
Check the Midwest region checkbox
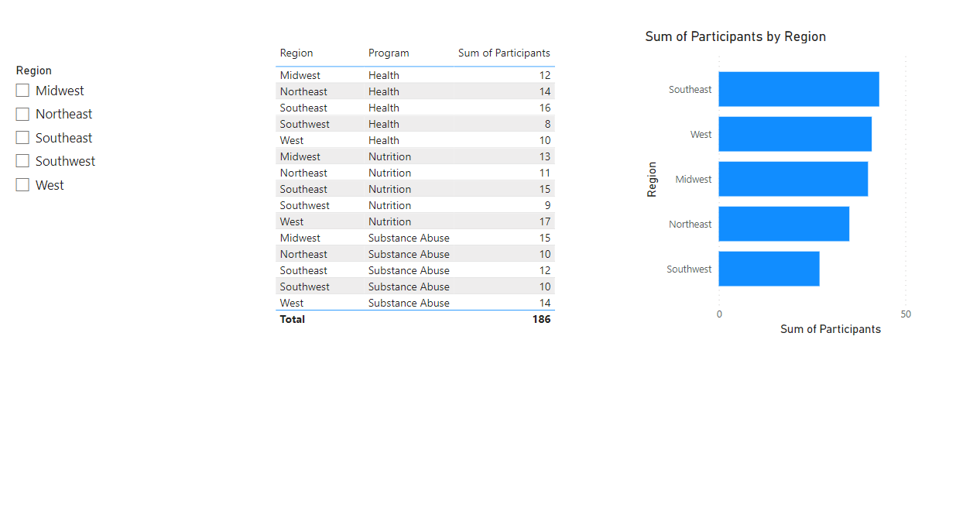pyautogui.click(x=22, y=90)
